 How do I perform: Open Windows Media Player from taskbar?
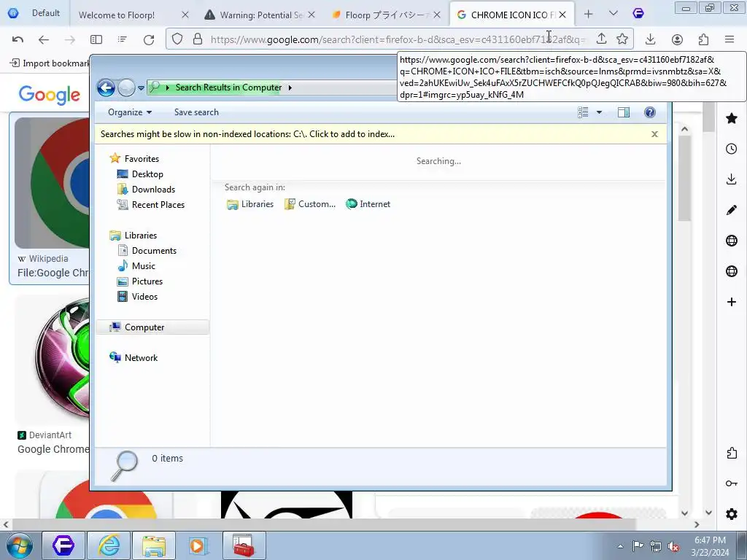[x=198, y=545]
